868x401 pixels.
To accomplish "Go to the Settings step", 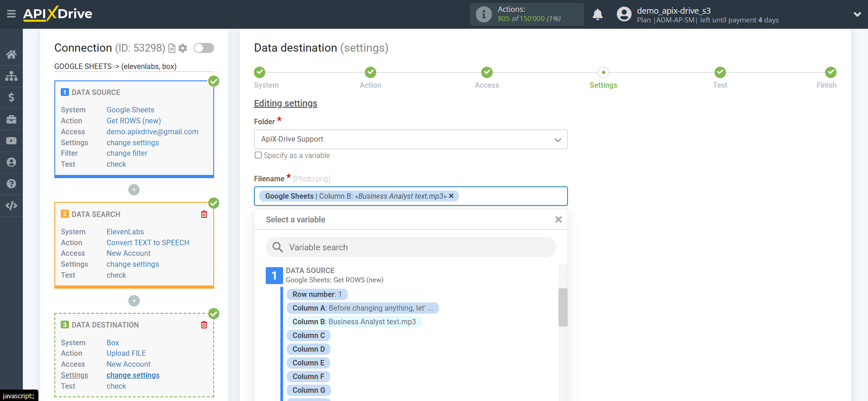I will (603, 72).
